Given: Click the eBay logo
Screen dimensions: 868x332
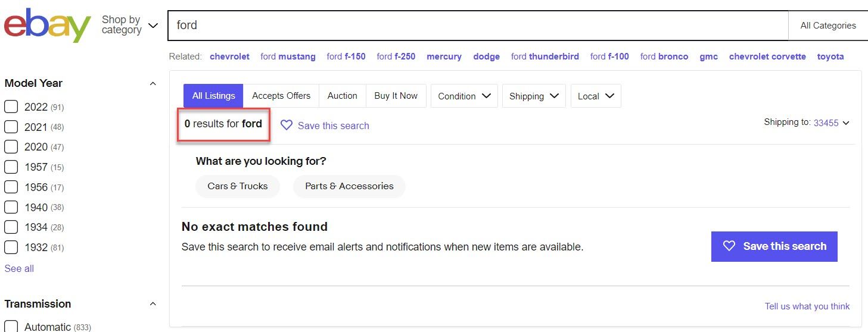Looking at the screenshot, I should 48,26.
